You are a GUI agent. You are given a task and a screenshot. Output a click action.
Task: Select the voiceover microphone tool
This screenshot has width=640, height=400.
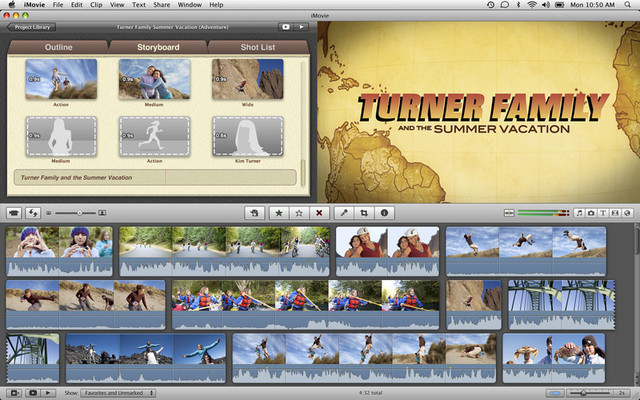click(343, 213)
